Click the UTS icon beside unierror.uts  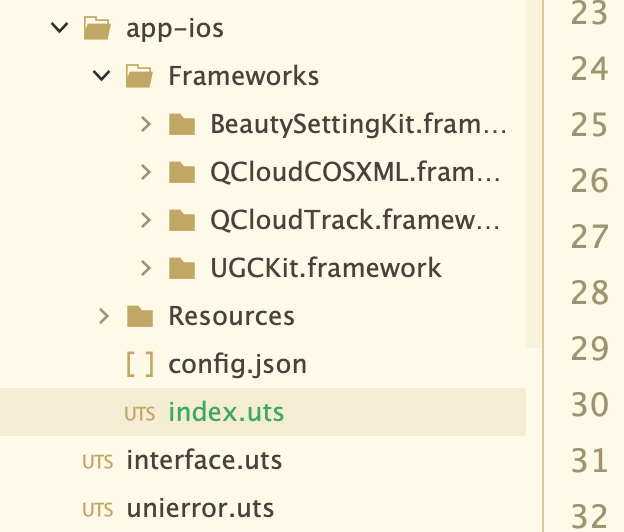[x=98, y=510]
